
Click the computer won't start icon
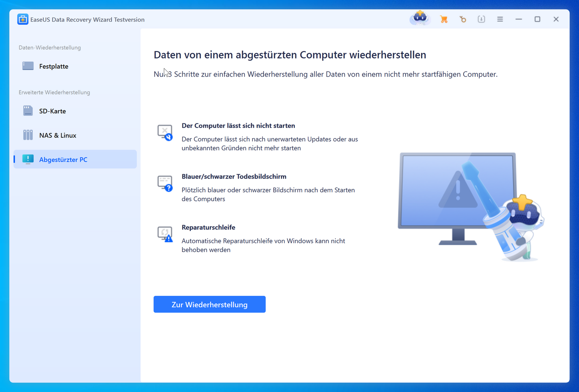(165, 132)
